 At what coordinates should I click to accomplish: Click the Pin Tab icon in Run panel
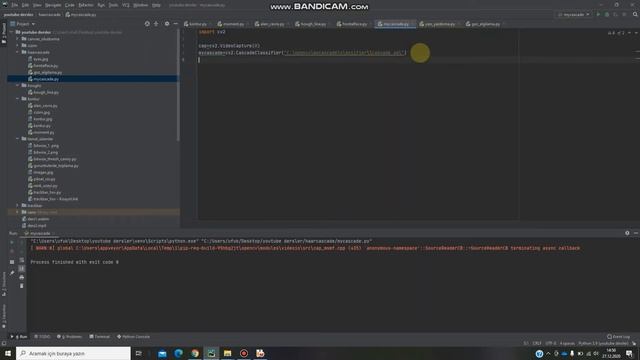12,273
